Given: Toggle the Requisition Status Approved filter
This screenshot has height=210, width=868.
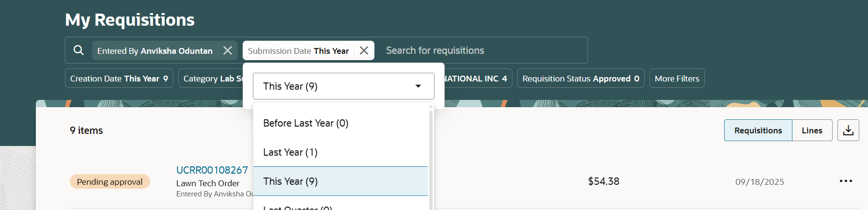Looking at the screenshot, I should (580, 79).
